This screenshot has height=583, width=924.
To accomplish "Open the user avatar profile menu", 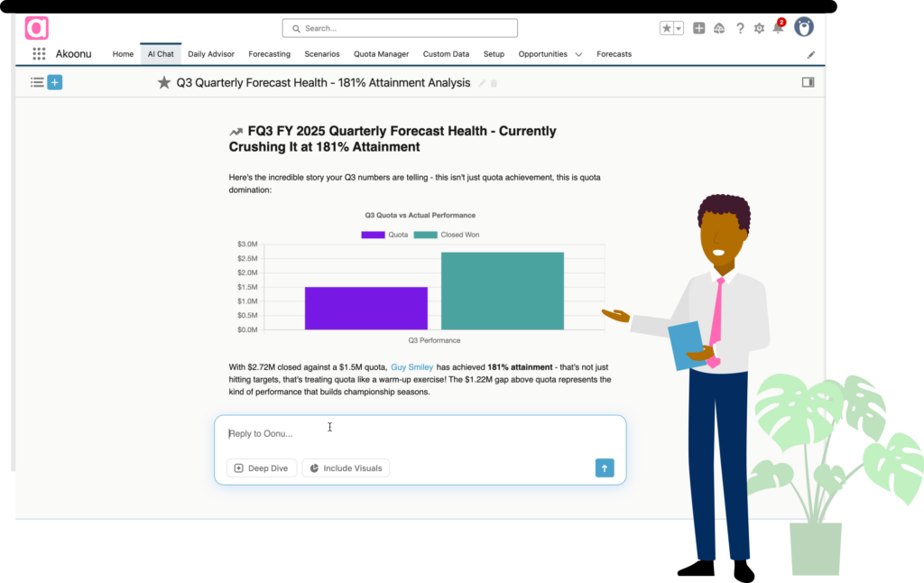I will [x=804, y=28].
